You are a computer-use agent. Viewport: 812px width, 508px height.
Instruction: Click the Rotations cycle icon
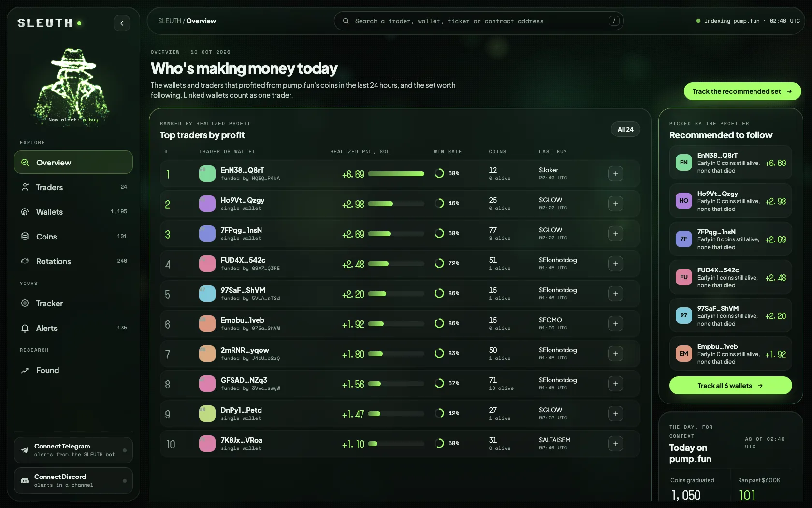[x=25, y=261]
